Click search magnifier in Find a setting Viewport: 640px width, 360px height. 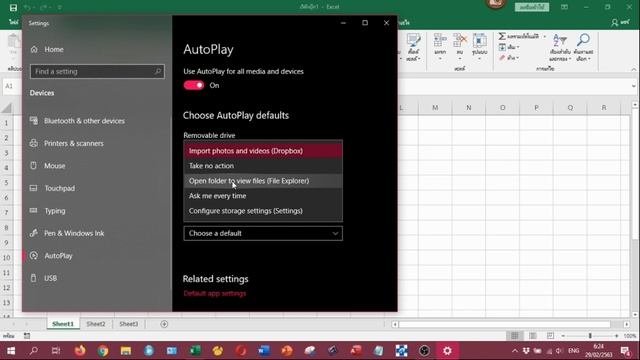(158, 71)
